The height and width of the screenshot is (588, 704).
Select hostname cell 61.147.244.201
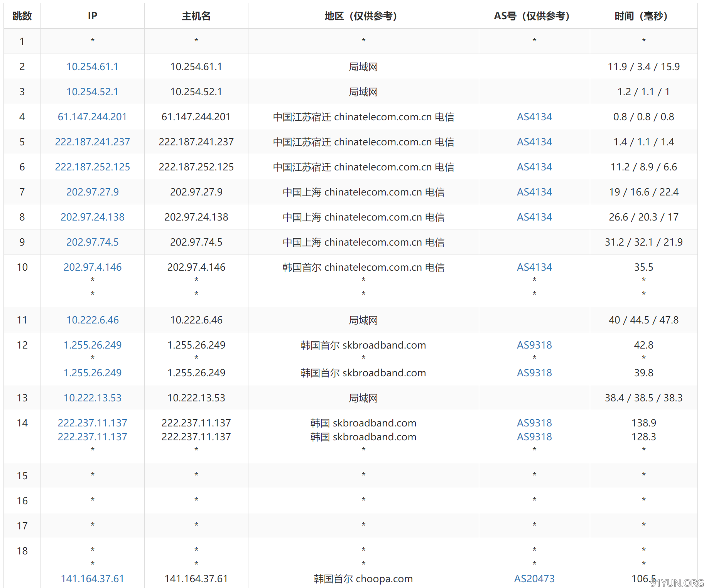(x=196, y=117)
